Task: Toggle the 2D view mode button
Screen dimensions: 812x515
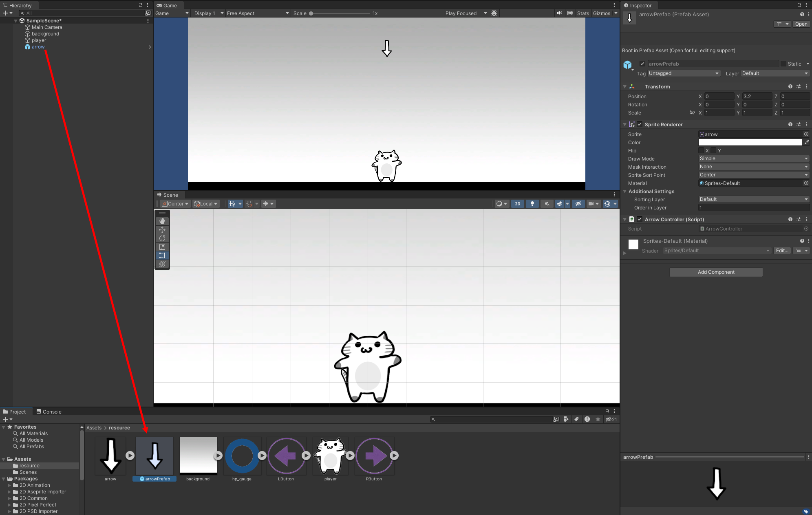Action: (517, 204)
